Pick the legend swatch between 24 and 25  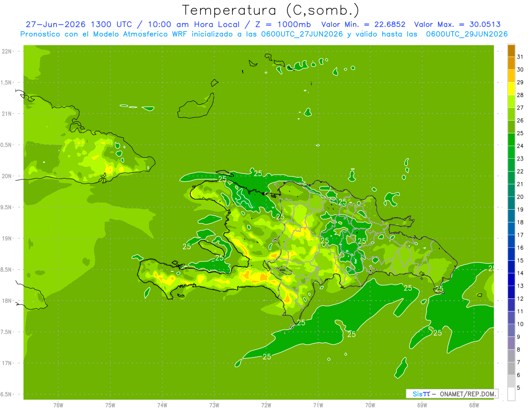(511, 140)
